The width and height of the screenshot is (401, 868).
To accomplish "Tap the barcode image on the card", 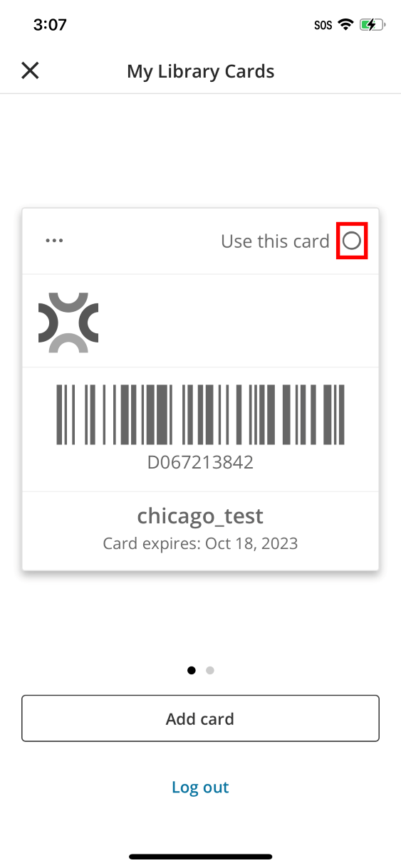I will coord(200,415).
